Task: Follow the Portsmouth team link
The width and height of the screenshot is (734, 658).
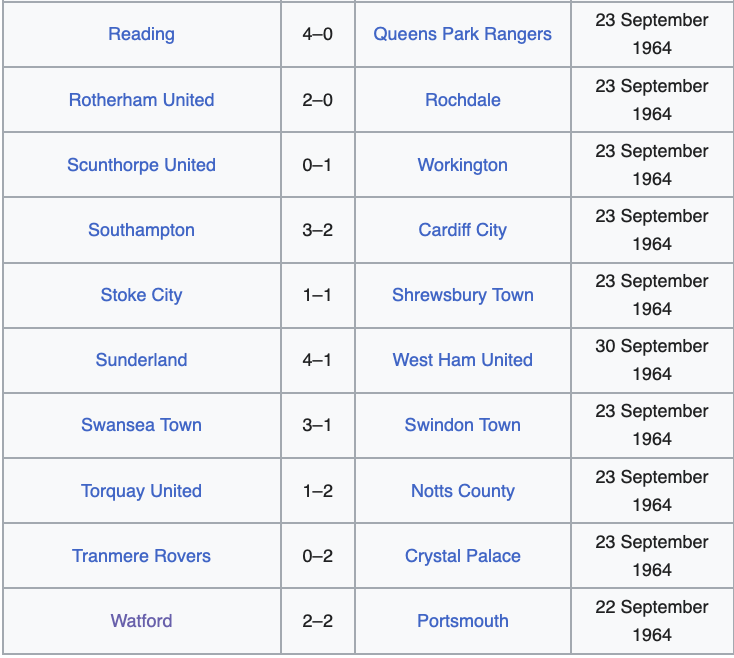Action: tap(462, 621)
